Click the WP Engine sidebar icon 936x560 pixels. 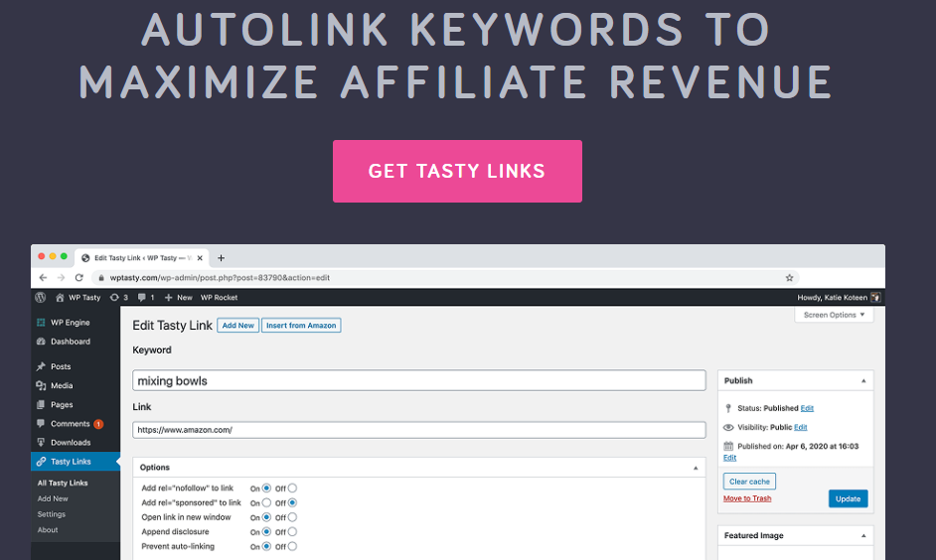[41, 323]
